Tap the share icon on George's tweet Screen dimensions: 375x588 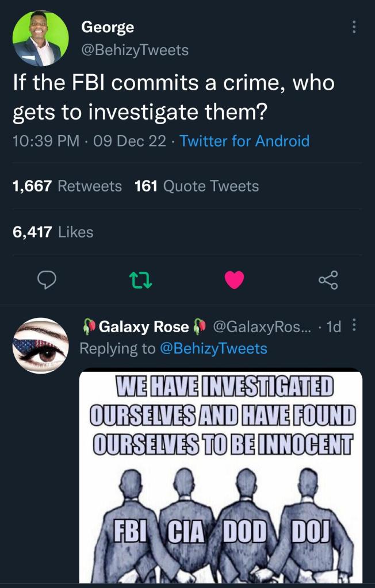pyautogui.click(x=328, y=280)
